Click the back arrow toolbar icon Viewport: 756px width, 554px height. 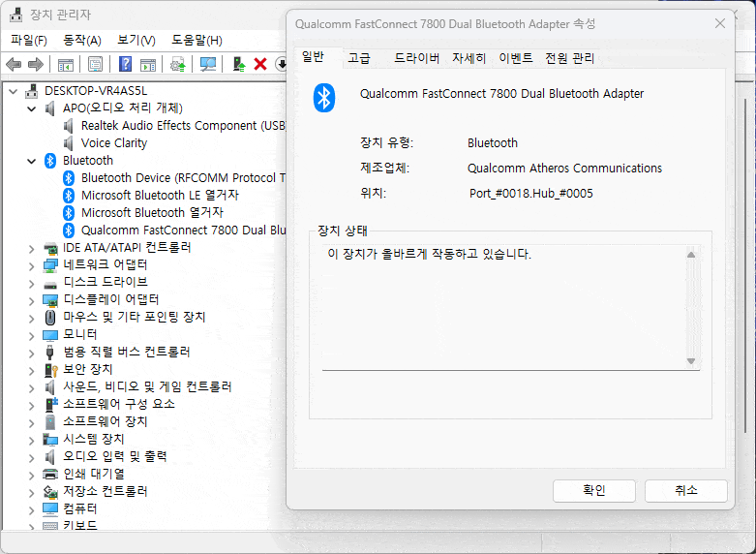coord(14,64)
